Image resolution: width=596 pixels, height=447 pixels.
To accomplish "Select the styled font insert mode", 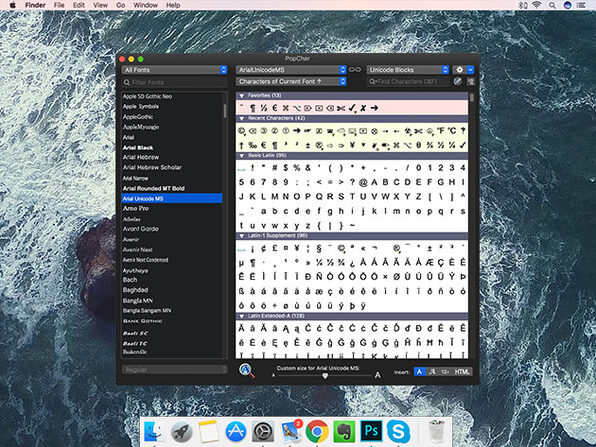I will 432,372.
